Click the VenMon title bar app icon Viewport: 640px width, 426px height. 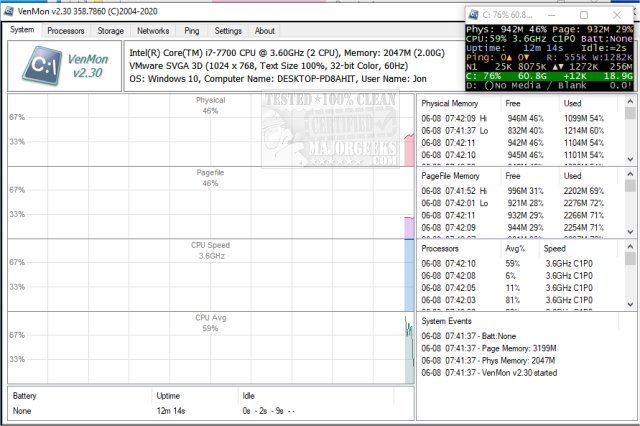tap(9, 9)
